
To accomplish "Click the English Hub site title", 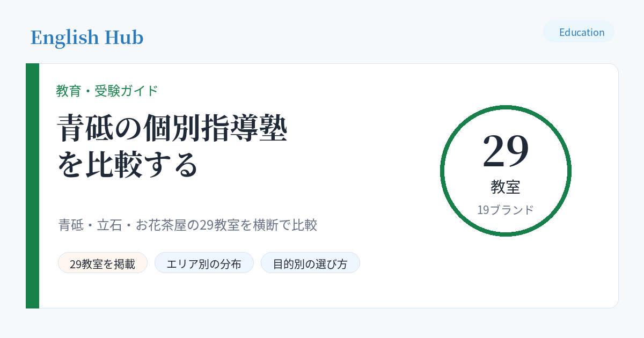I will point(87,38).
